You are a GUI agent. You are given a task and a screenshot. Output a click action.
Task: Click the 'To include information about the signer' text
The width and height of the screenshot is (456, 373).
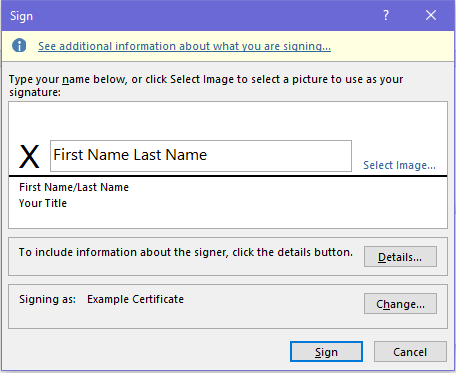[185, 252]
